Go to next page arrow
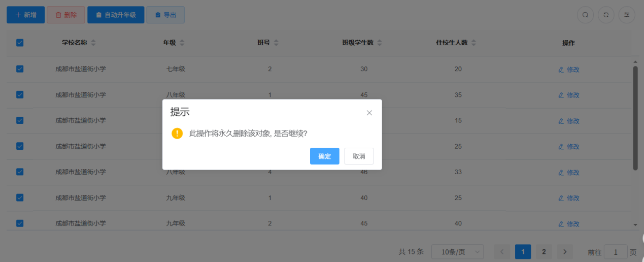The image size is (644, 262). [x=565, y=252]
